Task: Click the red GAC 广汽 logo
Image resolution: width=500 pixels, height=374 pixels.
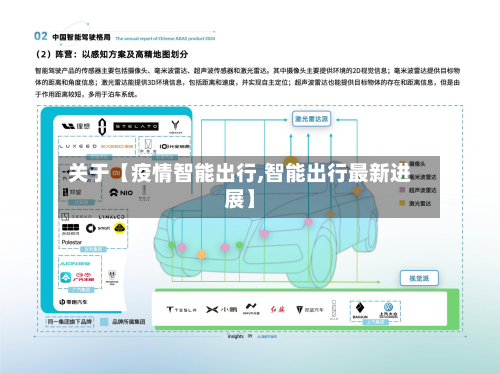Action: (83, 277)
